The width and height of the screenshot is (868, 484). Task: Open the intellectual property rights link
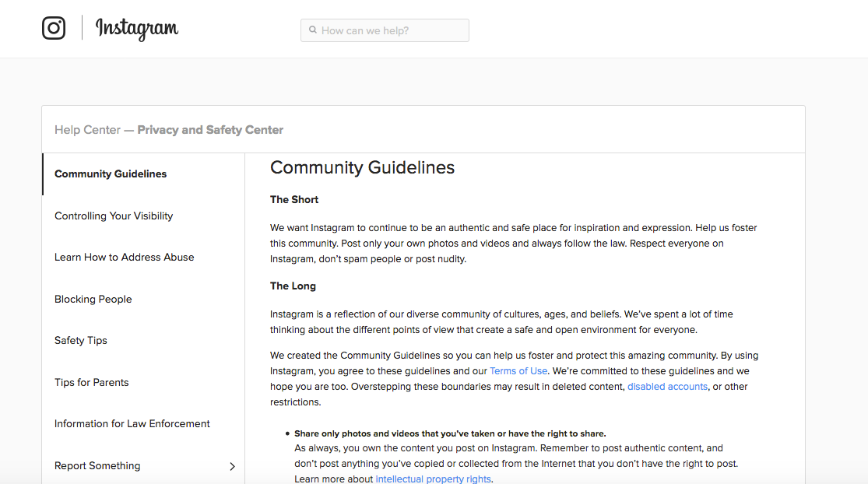point(434,479)
